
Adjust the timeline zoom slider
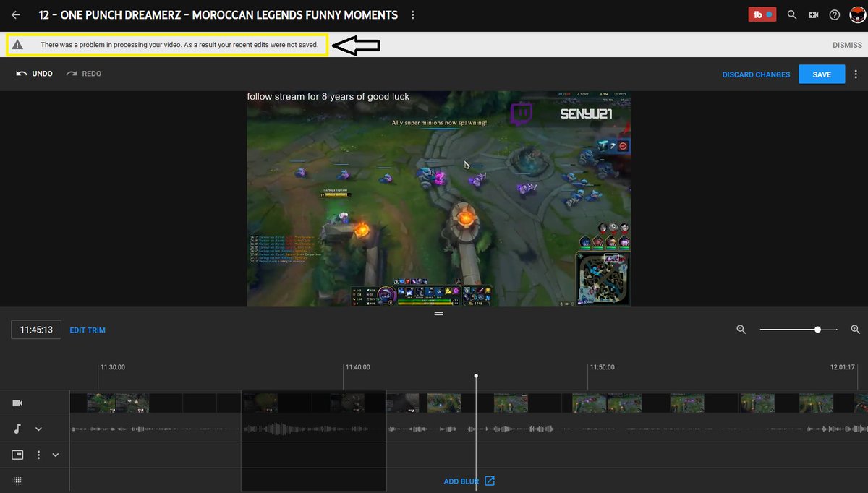817,330
